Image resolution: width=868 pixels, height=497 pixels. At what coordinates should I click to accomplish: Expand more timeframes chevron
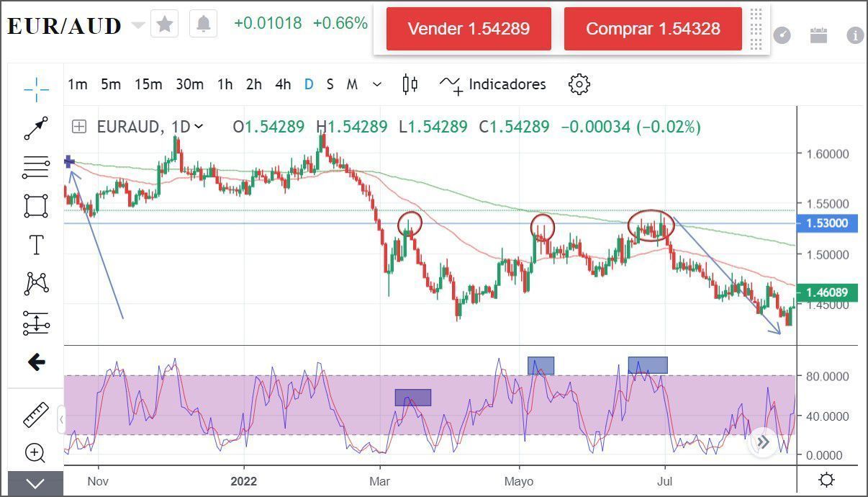coord(377,84)
